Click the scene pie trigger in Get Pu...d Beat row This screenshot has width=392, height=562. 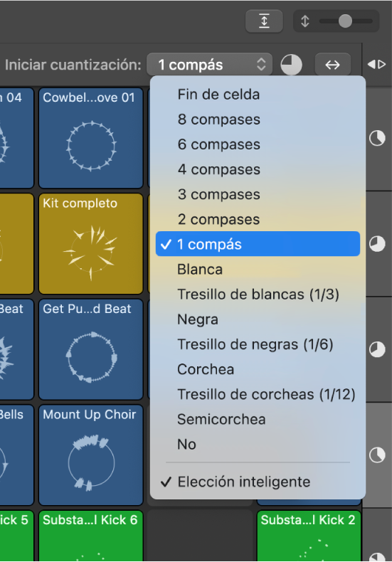click(x=377, y=349)
